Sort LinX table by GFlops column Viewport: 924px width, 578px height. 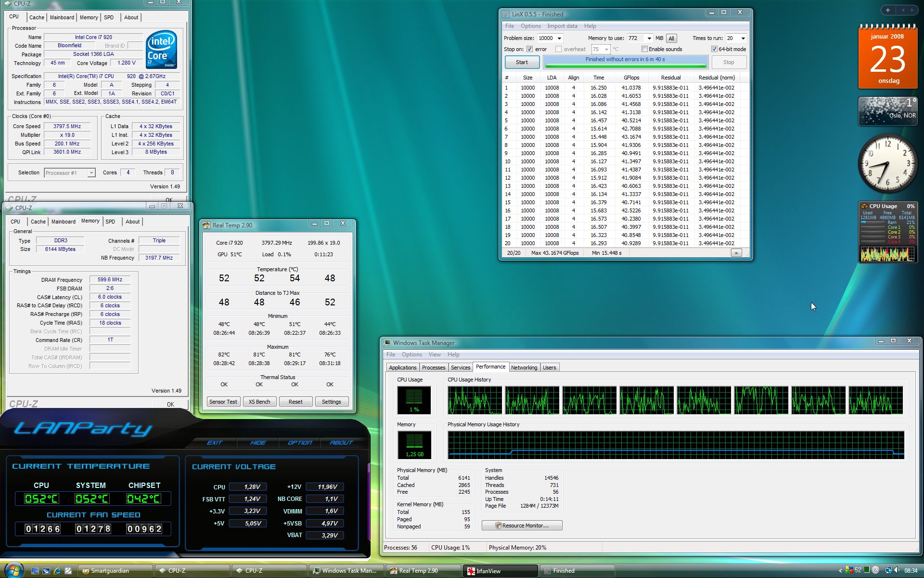(x=631, y=78)
